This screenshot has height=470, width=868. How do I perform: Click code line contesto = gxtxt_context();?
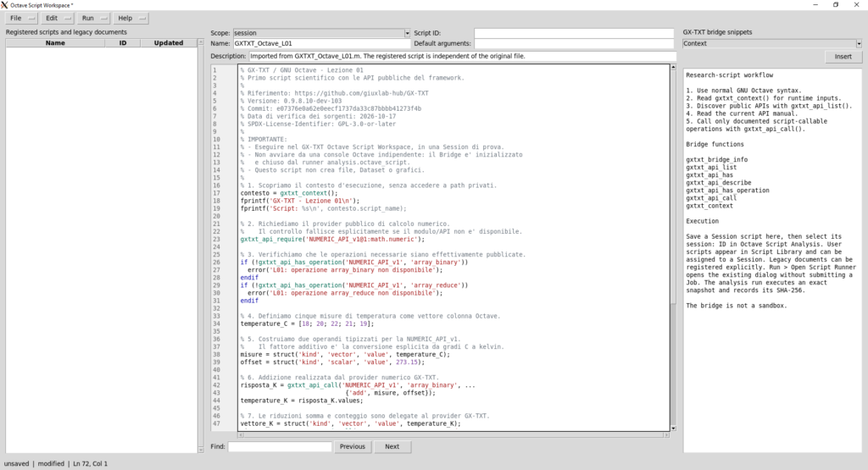(288, 194)
